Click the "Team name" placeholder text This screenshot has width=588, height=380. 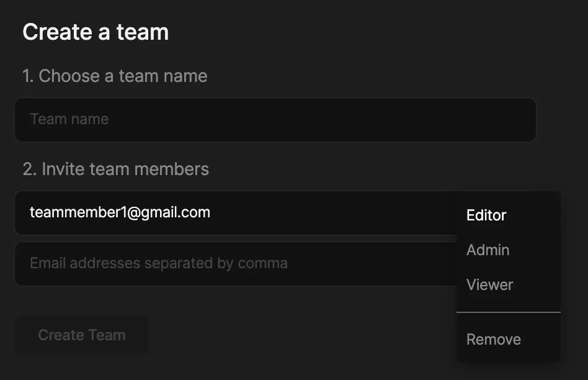coord(69,119)
